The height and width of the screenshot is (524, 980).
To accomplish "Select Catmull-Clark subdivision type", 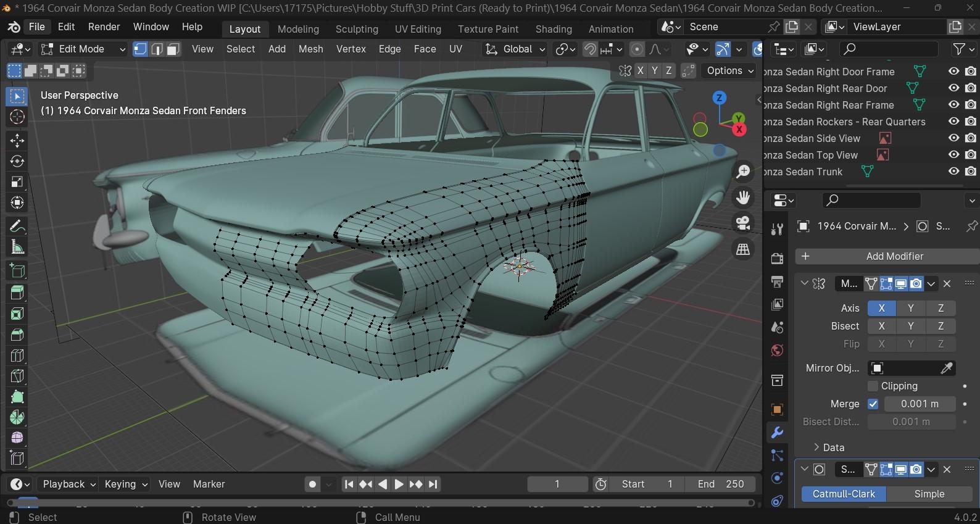I will tap(844, 494).
